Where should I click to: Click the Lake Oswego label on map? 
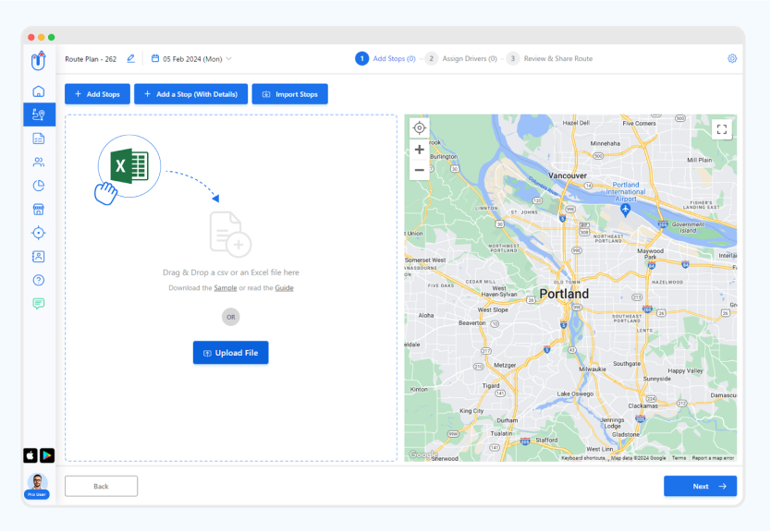click(x=575, y=393)
